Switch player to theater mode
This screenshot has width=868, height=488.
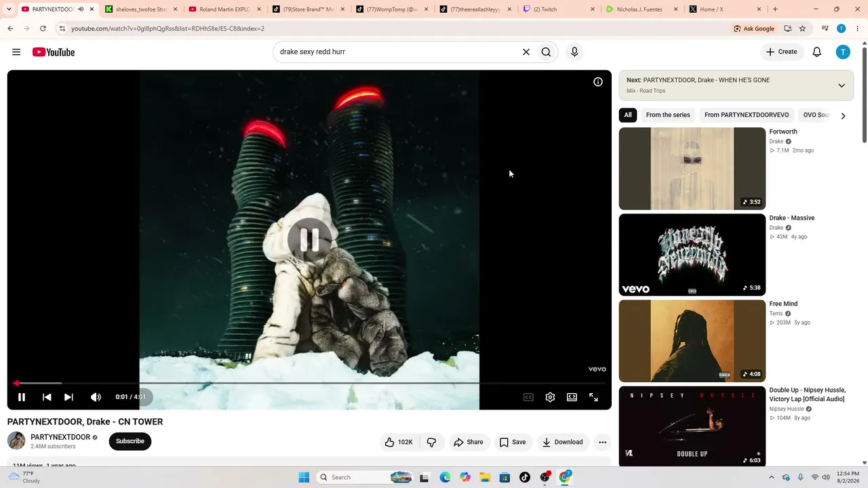point(572,397)
